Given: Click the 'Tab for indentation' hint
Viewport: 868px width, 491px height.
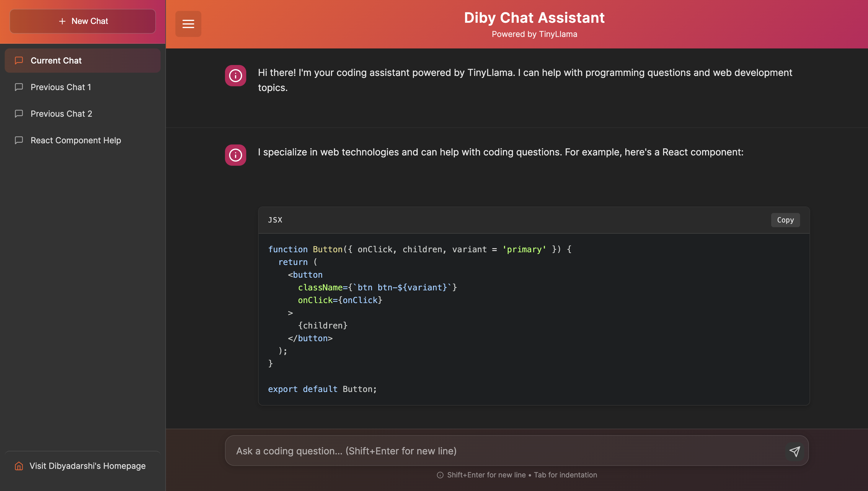Looking at the screenshot, I should coord(565,475).
